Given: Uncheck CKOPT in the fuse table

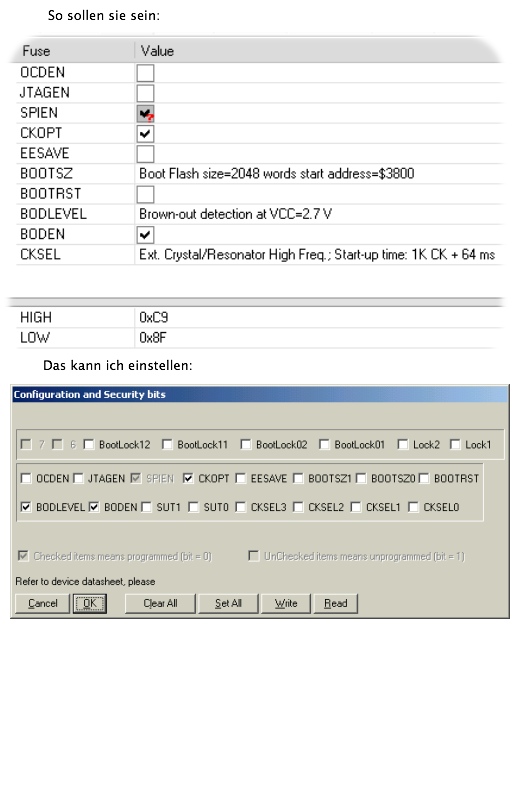Looking at the screenshot, I should [145, 134].
